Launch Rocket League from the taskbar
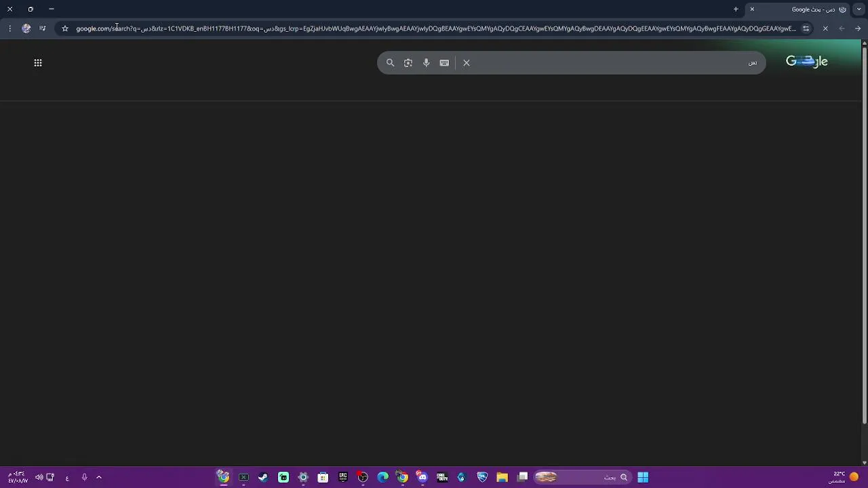This screenshot has width=868, height=488. point(482,477)
